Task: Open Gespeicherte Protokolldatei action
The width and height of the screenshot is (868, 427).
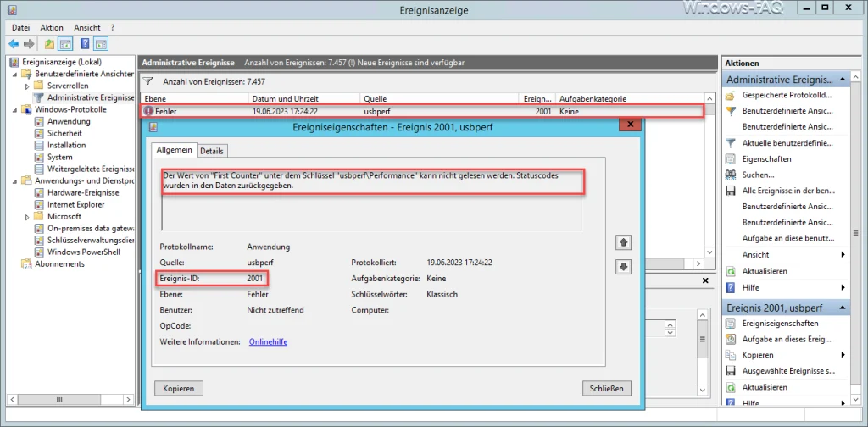Action: (x=787, y=95)
